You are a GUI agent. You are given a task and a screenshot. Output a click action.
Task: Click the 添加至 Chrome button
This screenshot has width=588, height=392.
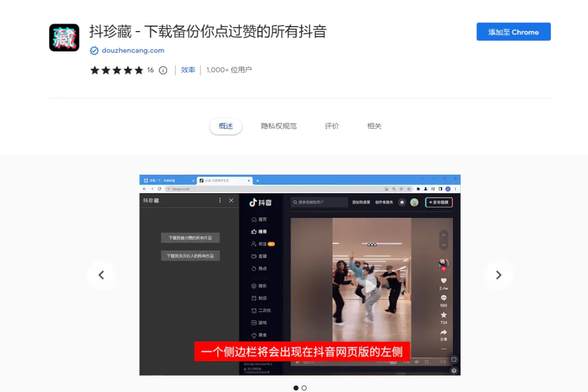tap(513, 32)
